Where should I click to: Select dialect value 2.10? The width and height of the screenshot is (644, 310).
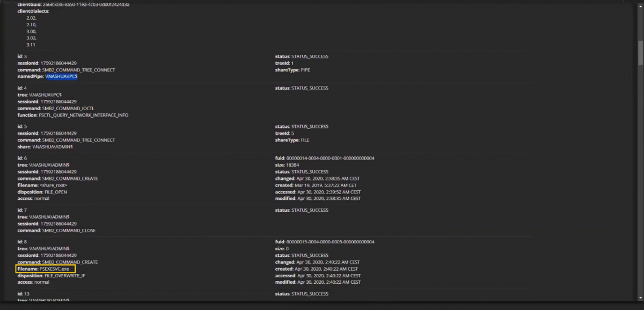[x=31, y=25]
